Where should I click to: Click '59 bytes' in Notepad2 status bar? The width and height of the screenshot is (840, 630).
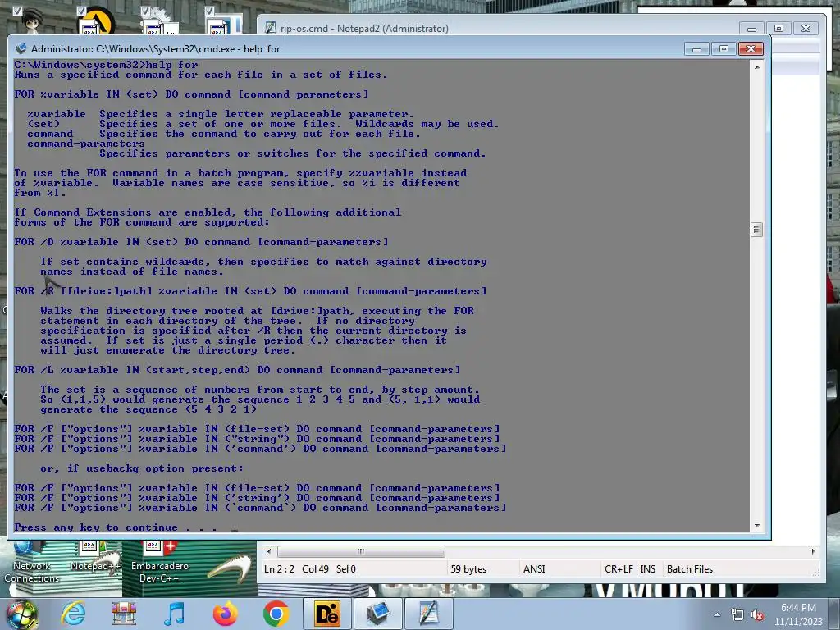pos(468,569)
